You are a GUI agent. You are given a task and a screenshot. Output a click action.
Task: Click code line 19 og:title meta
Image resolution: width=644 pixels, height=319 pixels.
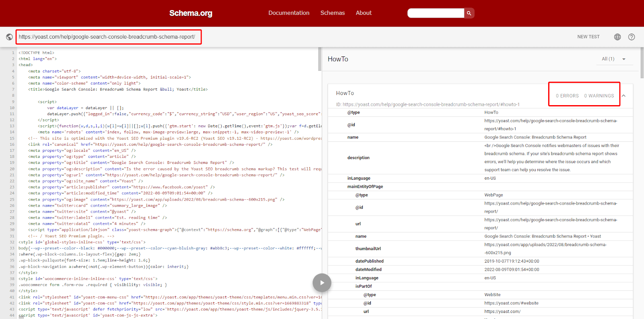click(x=131, y=163)
